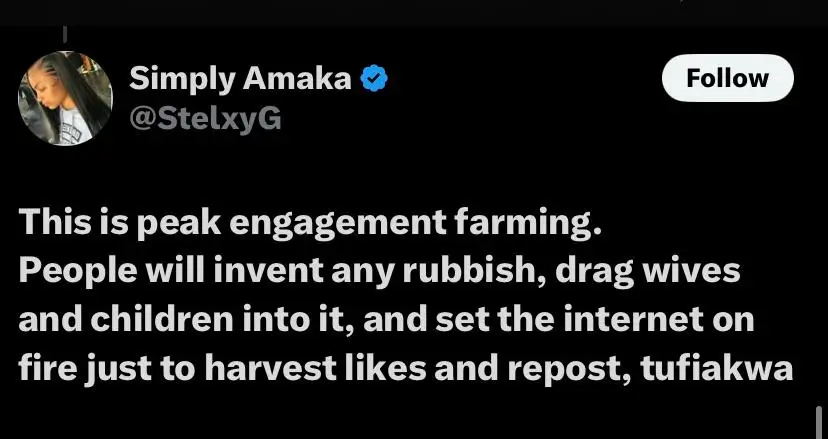Open the Simply Amaka display name

[240, 79]
